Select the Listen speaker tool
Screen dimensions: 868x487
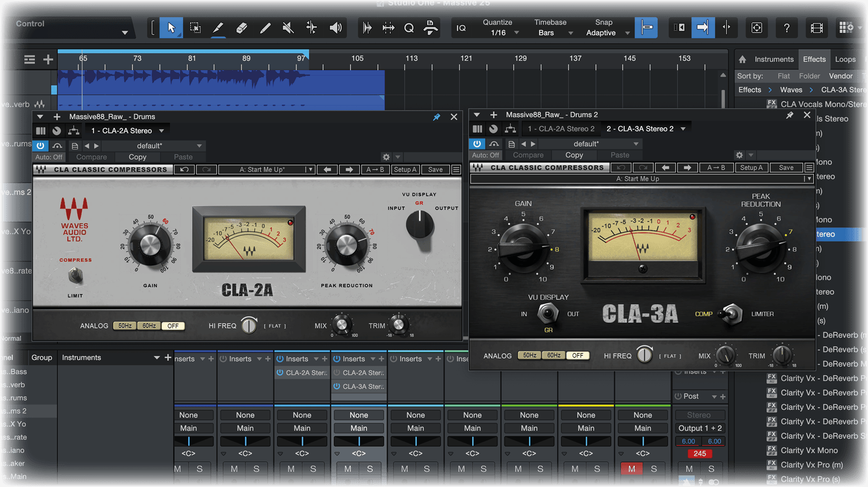pyautogui.click(x=336, y=28)
